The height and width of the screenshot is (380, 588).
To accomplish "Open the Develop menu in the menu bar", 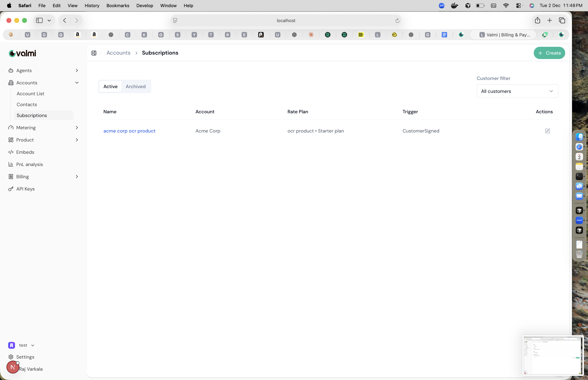I will tap(145, 5).
